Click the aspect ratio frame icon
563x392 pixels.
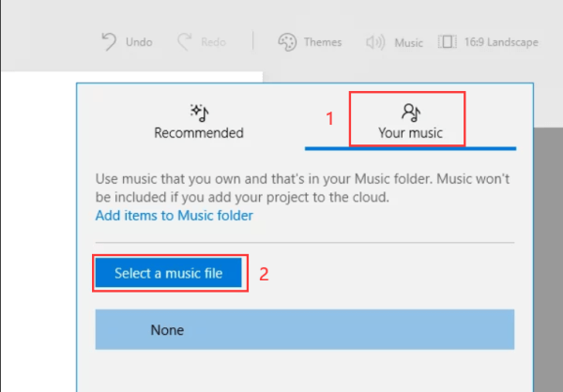447,41
